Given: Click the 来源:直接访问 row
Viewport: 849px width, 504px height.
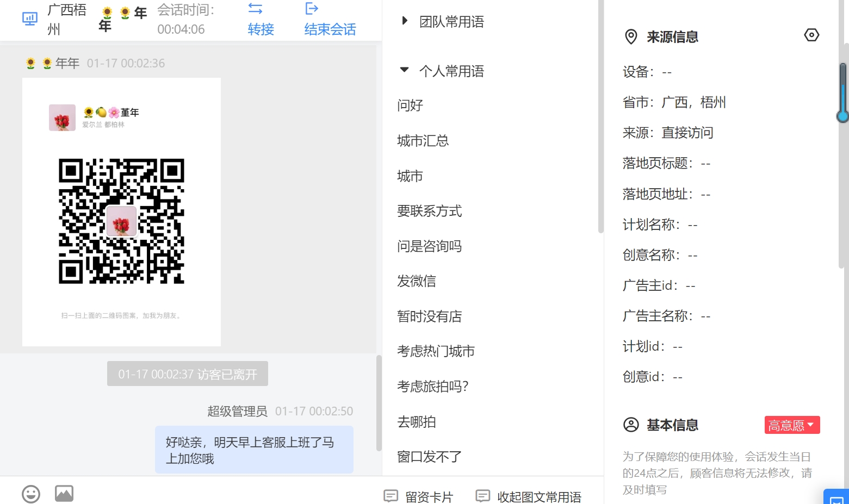Looking at the screenshot, I should pyautogui.click(x=668, y=133).
